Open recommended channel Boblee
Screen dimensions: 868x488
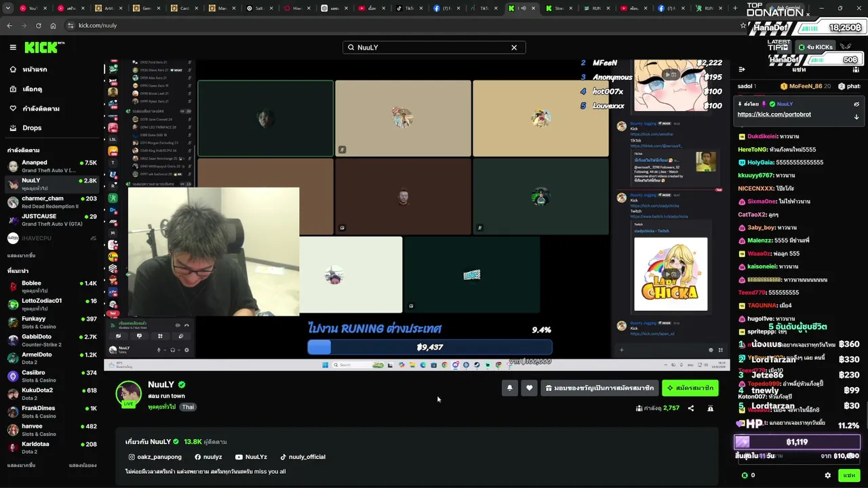pyautogui.click(x=52, y=287)
